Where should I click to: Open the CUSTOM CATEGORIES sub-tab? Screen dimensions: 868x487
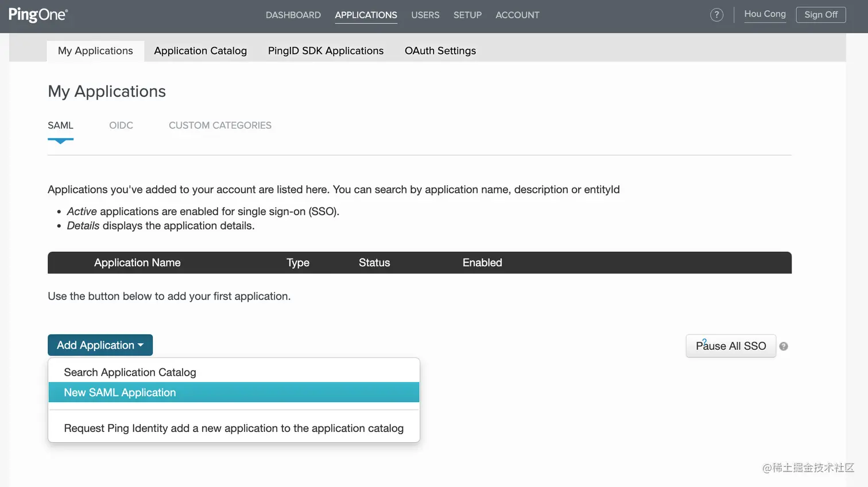[220, 125]
